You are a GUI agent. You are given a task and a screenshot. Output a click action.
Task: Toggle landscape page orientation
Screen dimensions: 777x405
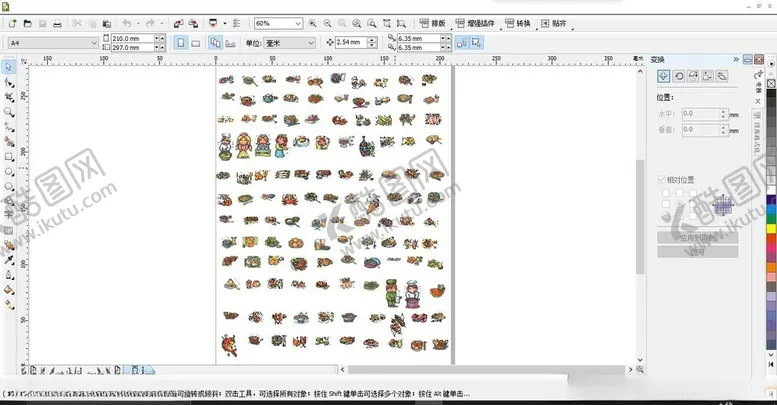tap(196, 43)
